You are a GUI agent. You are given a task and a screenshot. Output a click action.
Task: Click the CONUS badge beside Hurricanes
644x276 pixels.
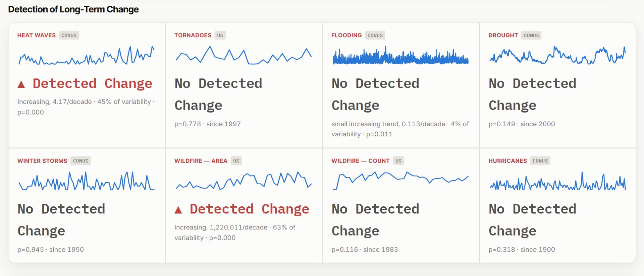coord(540,161)
